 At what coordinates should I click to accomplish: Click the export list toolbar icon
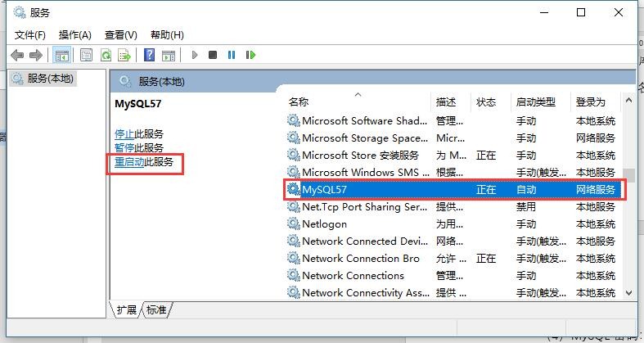[124, 55]
